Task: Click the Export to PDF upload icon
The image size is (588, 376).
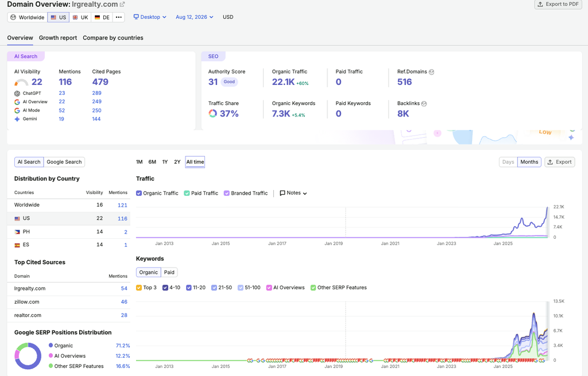Action: (540, 4)
